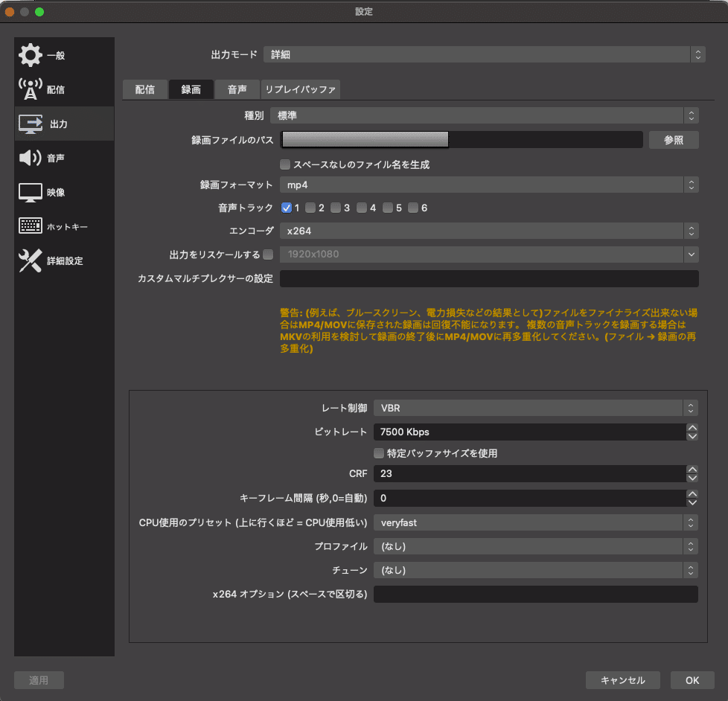This screenshot has height=701, width=728.
Task: Open the 一般 general settings gear icon
Action: (x=31, y=55)
